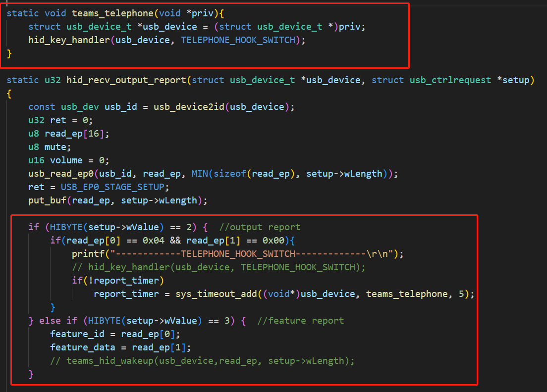Screen dimensions: 547x392
Task: Click the hid_recv_output_report function name
Action: click(126, 80)
